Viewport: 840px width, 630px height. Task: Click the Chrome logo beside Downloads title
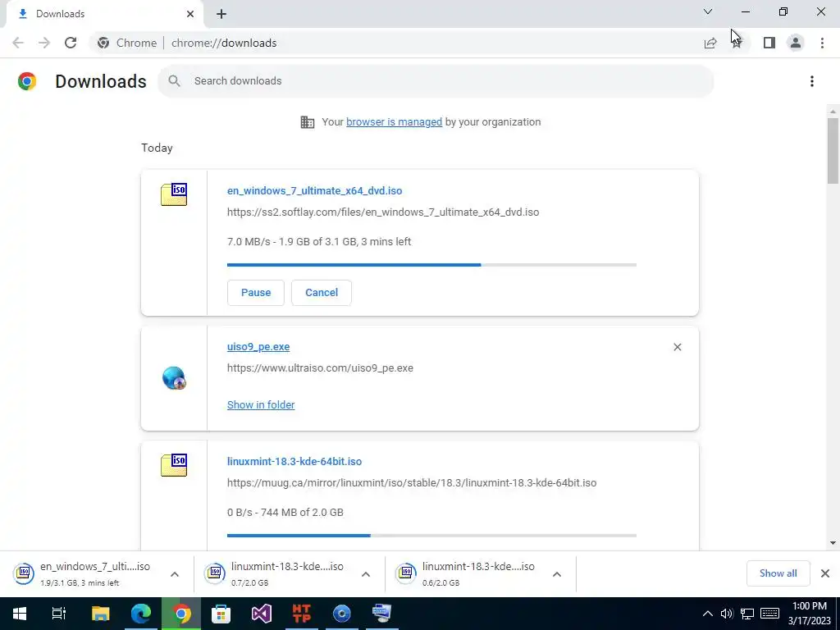coord(27,81)
